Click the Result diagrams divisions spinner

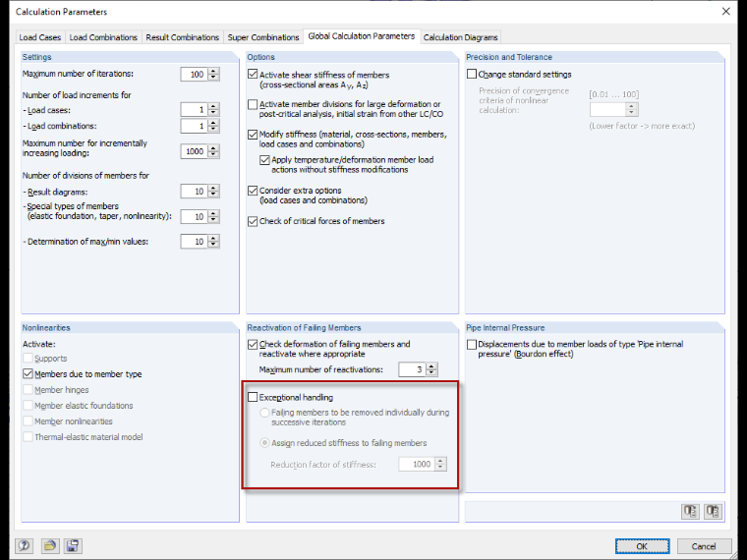click(x=213, y=192)
